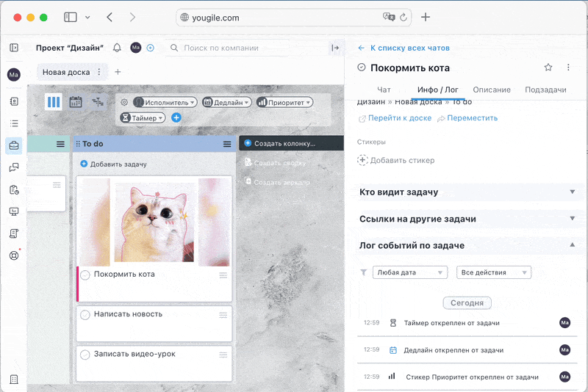Open the Записать видео-урок task card
Image resolution: width=588 pixels, height=392 pixels.
point(154,363)
